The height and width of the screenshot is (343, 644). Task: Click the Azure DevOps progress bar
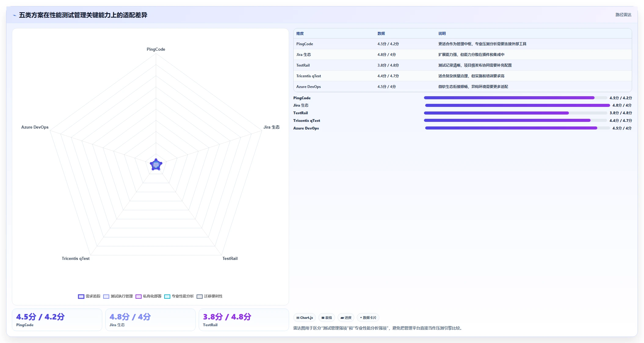518,128
